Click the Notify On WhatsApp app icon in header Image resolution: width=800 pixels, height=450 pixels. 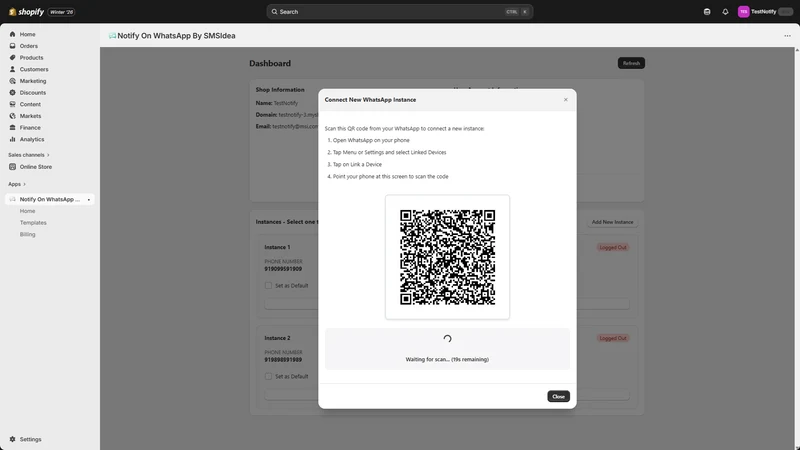click(x=112, y=36)
